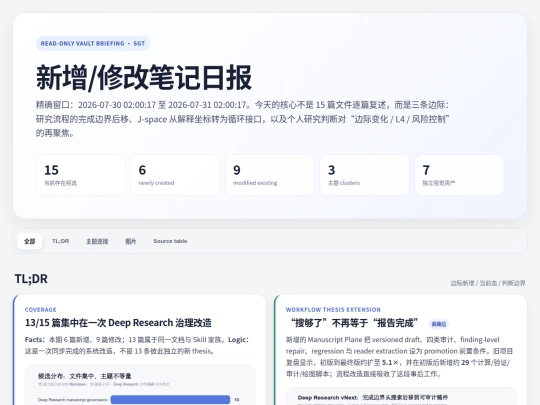Click the 6 newly created stat card

click(175, 175)
